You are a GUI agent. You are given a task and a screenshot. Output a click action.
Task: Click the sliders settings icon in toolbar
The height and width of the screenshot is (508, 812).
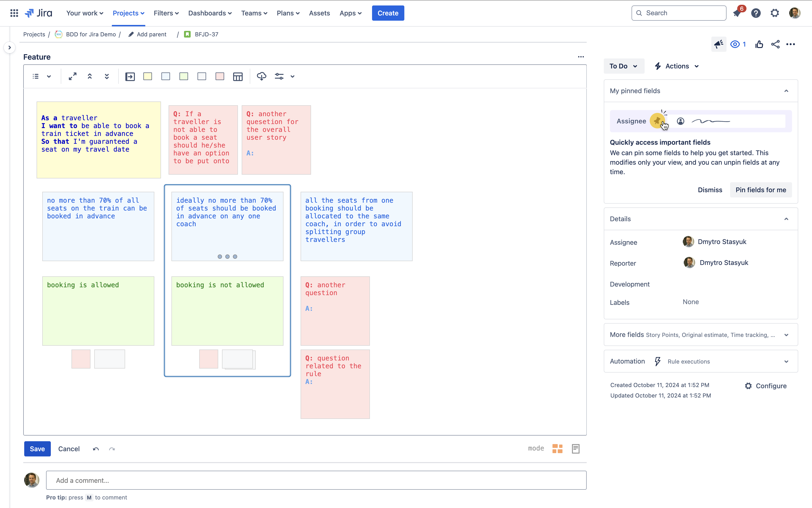279,76
